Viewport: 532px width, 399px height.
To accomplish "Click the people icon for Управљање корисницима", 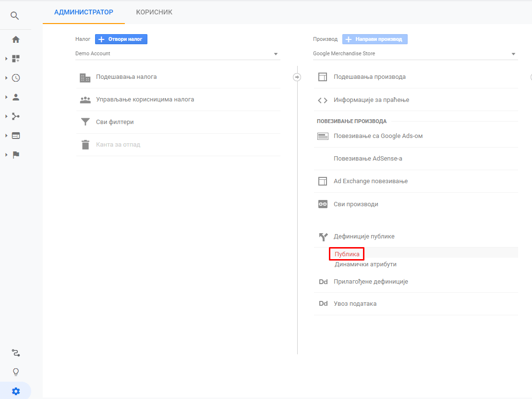I will 85,100.
